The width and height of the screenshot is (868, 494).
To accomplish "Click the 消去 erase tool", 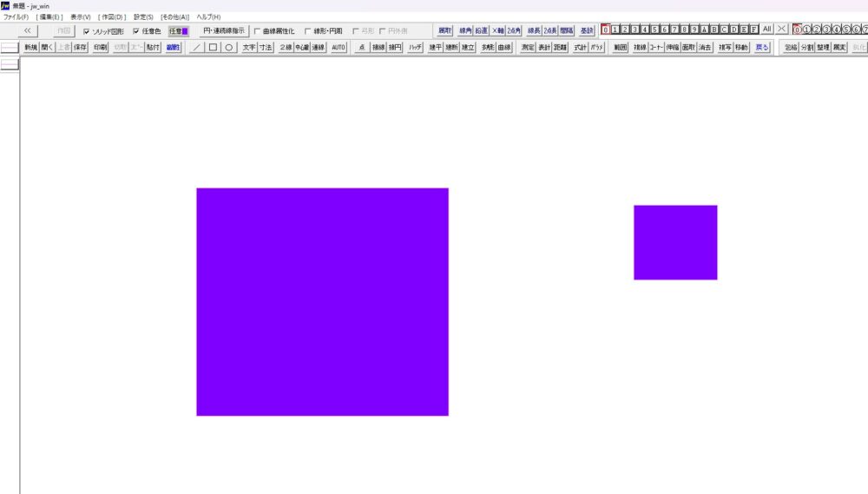I will [x=705, y=48].
